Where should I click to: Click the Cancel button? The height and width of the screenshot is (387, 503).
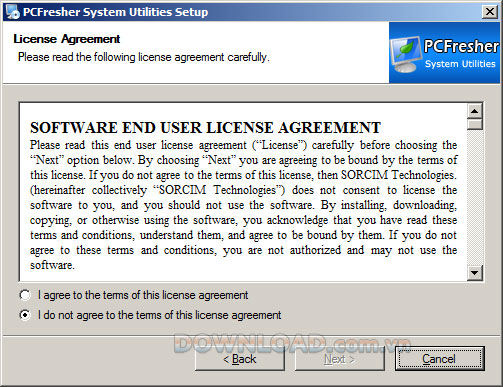(x=439, y=359)
